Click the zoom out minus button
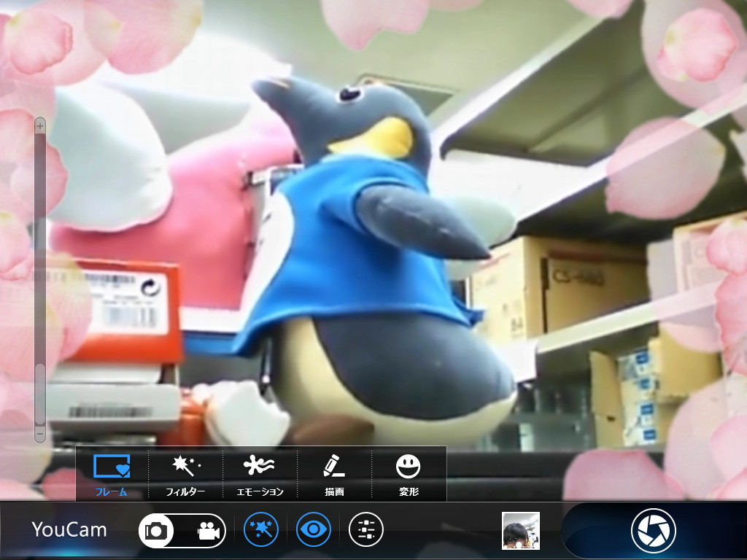 [41, 434]
